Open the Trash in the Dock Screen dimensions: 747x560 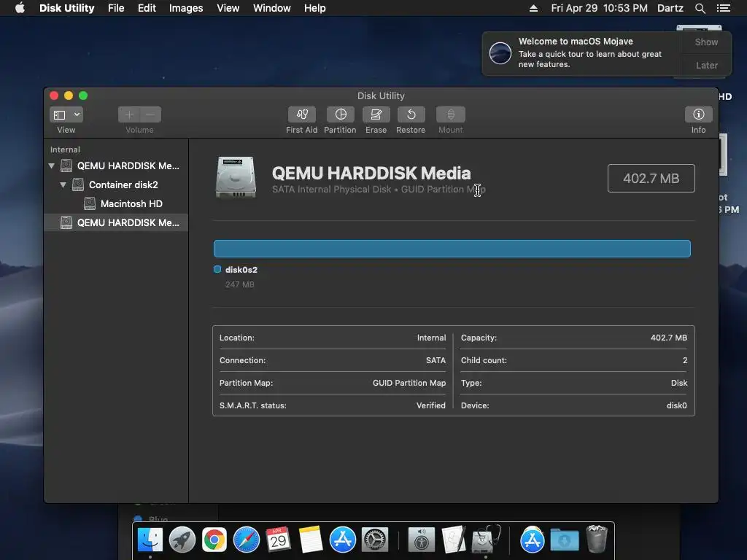pos(597,539)
